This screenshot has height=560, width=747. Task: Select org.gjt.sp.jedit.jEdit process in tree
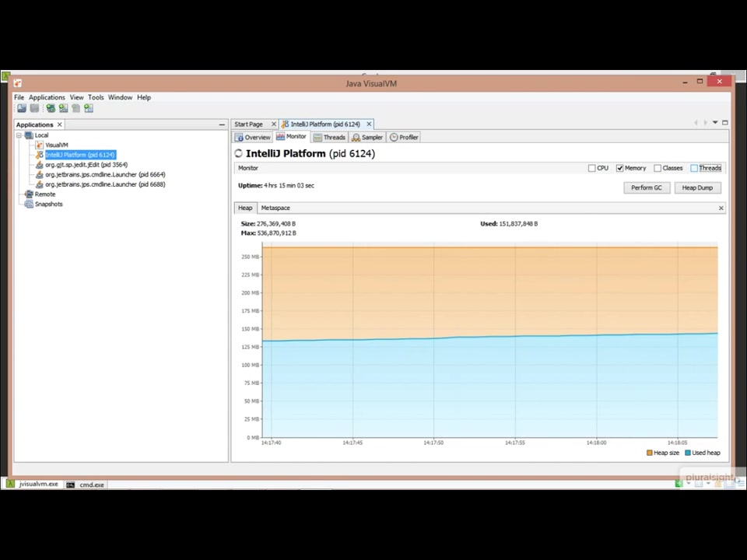point(86,164)
